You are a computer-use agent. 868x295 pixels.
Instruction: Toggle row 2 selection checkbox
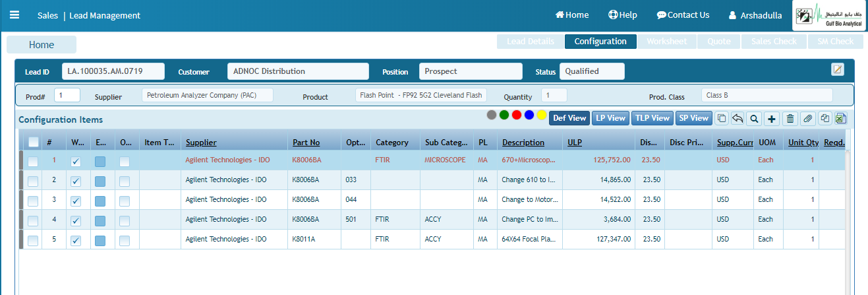point(33,181)
